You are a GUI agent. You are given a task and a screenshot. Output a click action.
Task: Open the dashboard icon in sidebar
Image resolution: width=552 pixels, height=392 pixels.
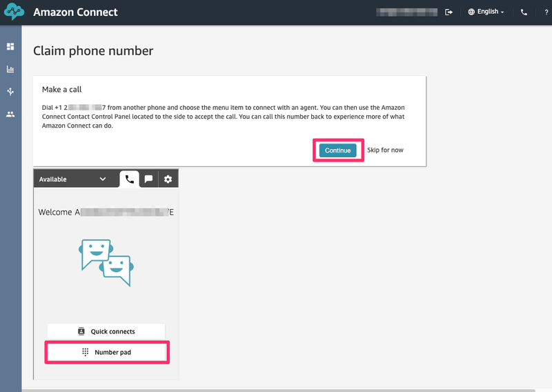pyautogui.click(x=10, y=46)
